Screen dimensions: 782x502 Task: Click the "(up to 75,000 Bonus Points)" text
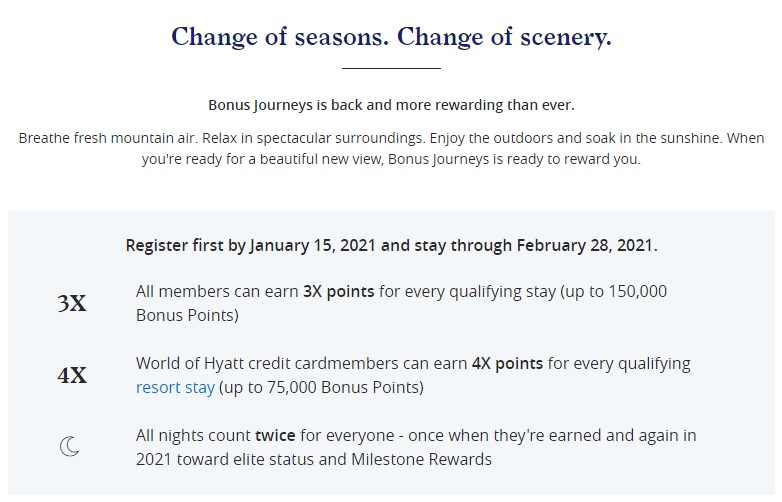321,387
